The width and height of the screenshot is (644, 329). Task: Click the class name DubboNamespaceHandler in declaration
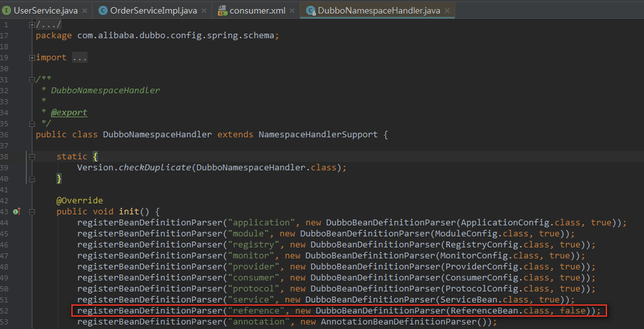tap(158, 134)
